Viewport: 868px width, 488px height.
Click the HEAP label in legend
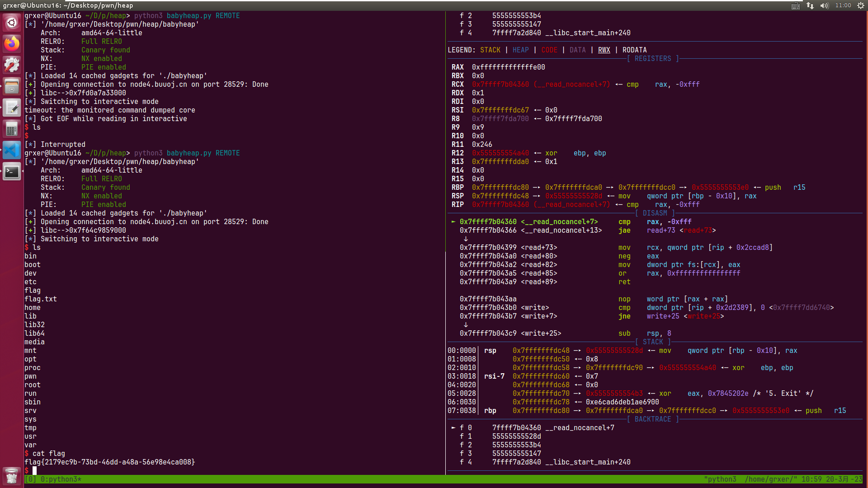521,50
